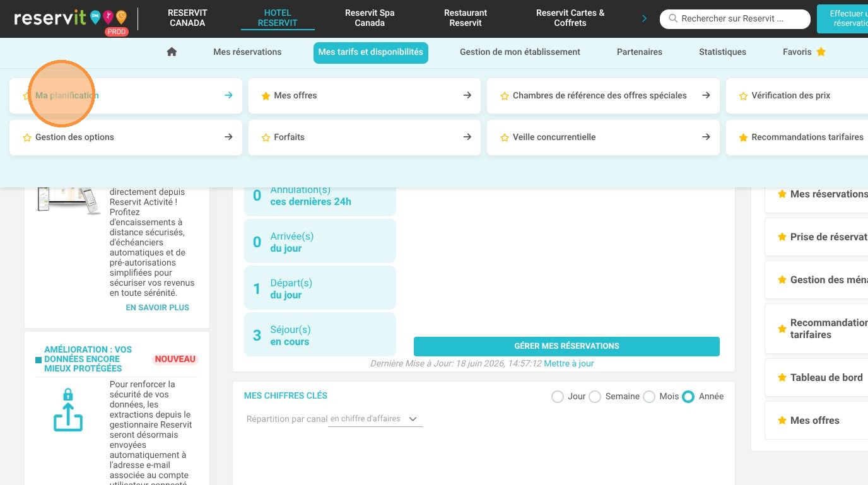Click arrow on Chambres de référence card
868x485 pixels.
pos(706,95)
